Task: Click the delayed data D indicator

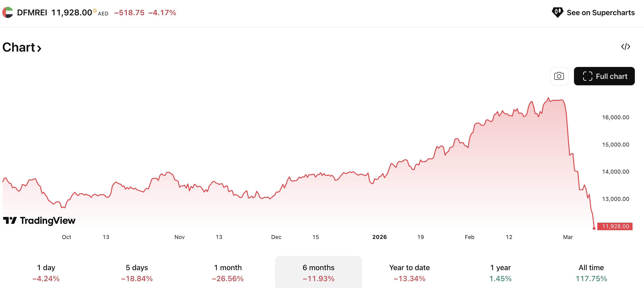Action: tap(95, 11)
